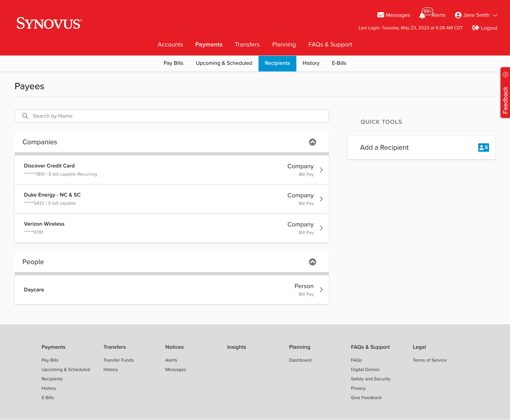
Task: Click the Logout arrow icon
Action: click(475, 28)
